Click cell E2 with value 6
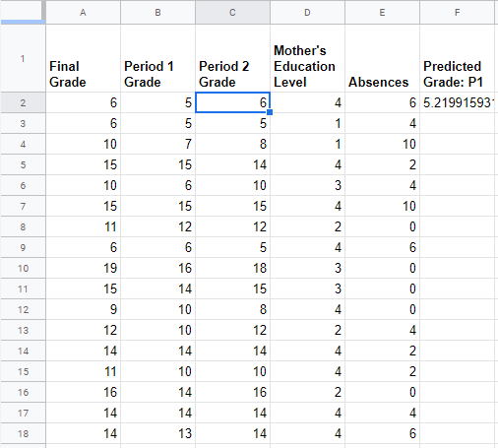498x448 pixels. tap(382, 102)
